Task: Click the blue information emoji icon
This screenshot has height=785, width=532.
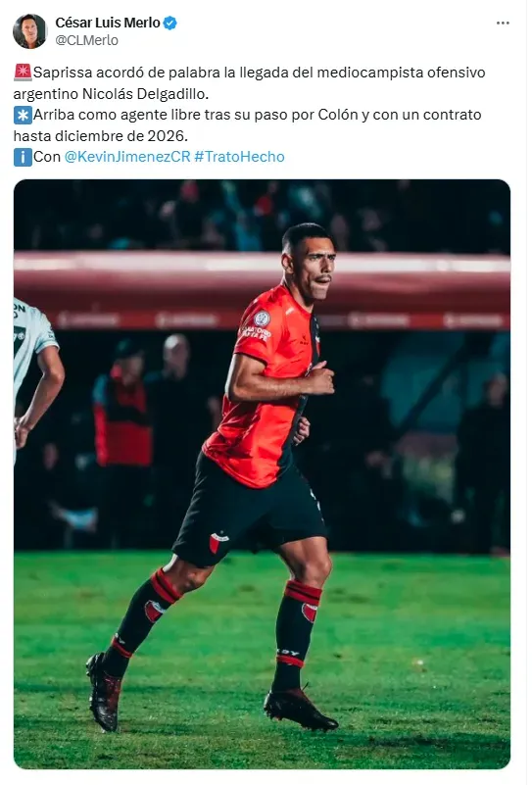Action: [x=23, y=157]
